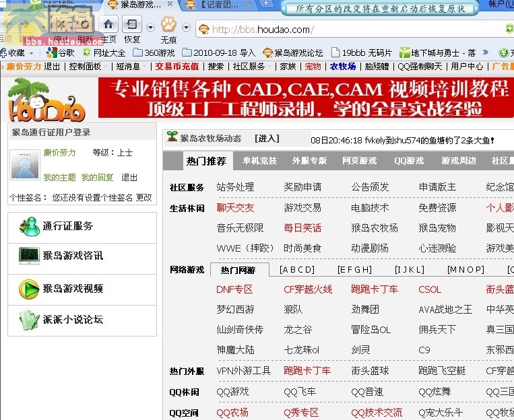Open the 聊天交友 forum link
The height and width of the screenshot is (420, 514).
pos(235,208)
